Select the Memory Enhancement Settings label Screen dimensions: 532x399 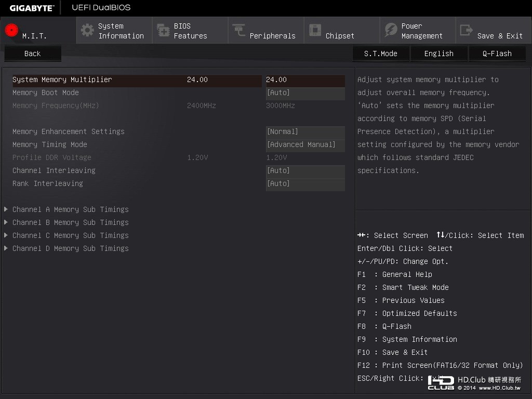69,131
